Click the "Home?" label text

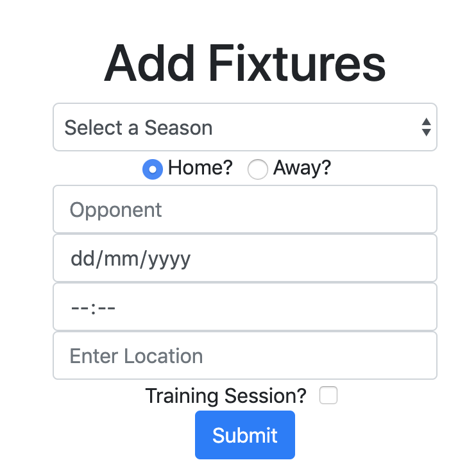[x=200, y=169]
